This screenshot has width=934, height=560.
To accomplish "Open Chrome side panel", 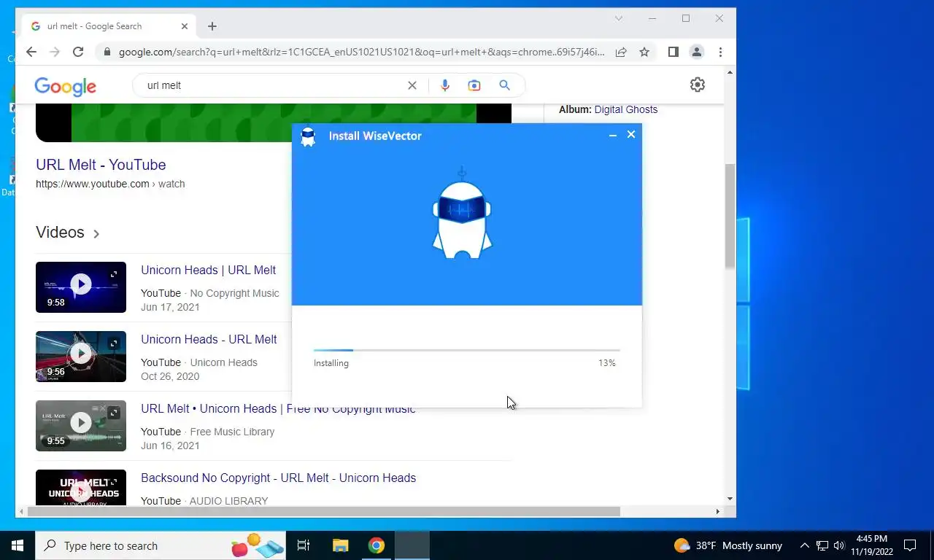I will tap(674, 52).
